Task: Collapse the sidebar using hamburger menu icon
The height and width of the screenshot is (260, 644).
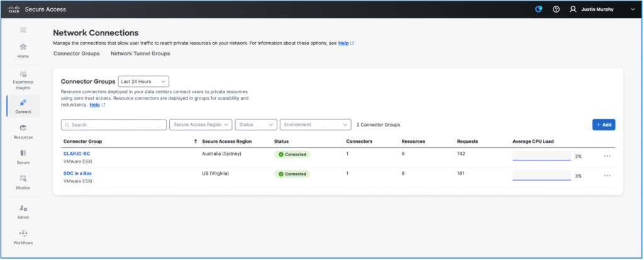Action: [x=23, y=30]
